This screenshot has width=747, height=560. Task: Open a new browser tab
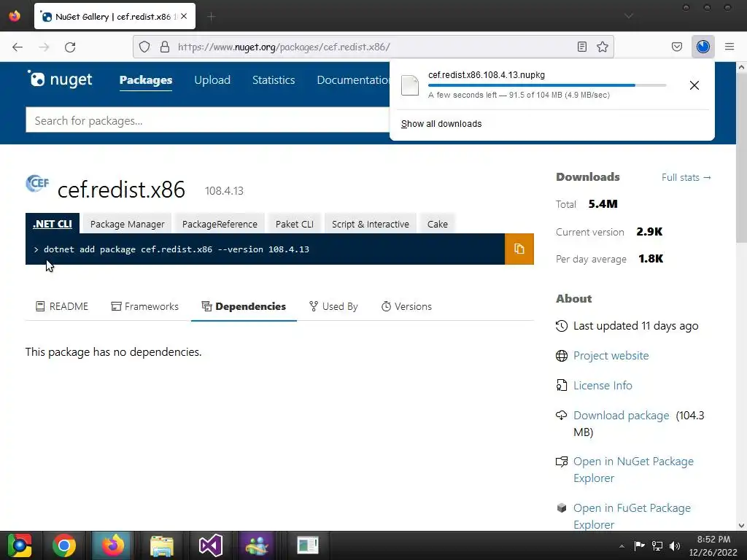click(212, 17)
